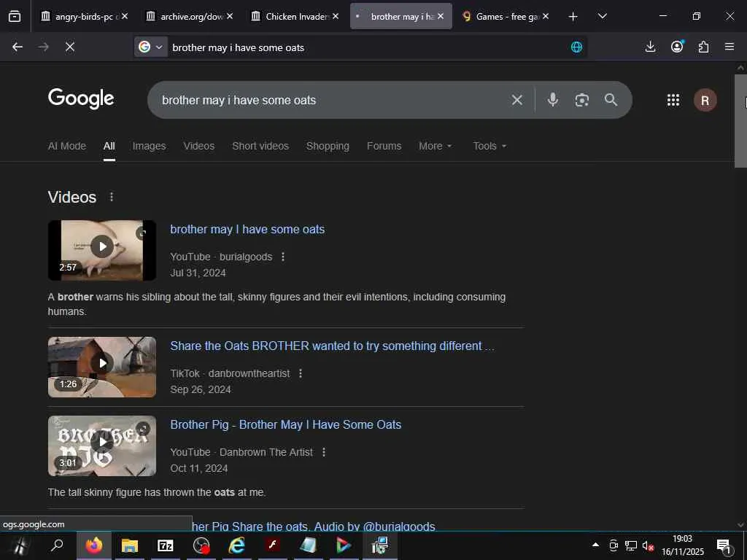Open 'Share the Oats BROTHER' link
Viewport: 747px width, 560px height.
333,346
